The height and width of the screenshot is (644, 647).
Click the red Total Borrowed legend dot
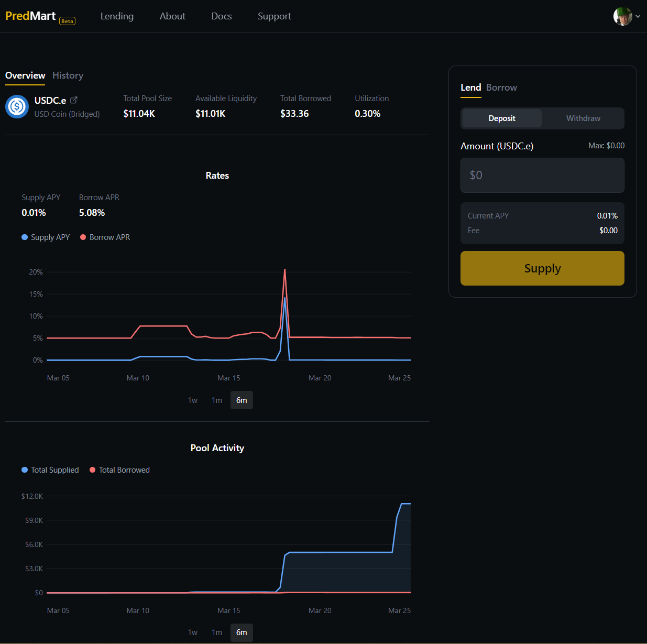tap(92, 470)
